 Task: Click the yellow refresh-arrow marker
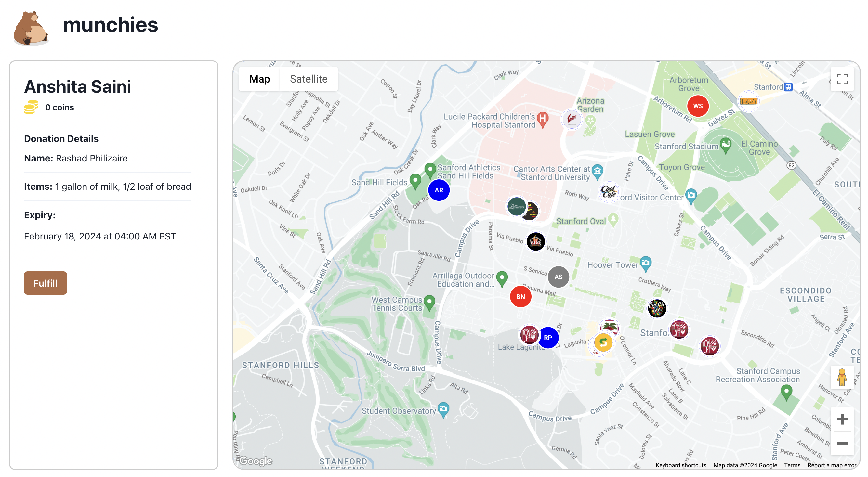tap(603, 342)
